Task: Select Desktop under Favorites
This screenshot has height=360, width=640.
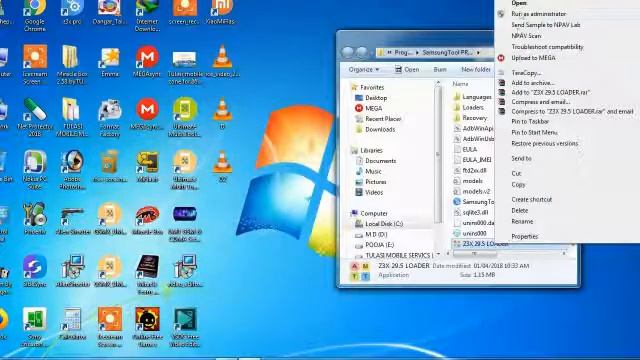Action: (371, 98)
